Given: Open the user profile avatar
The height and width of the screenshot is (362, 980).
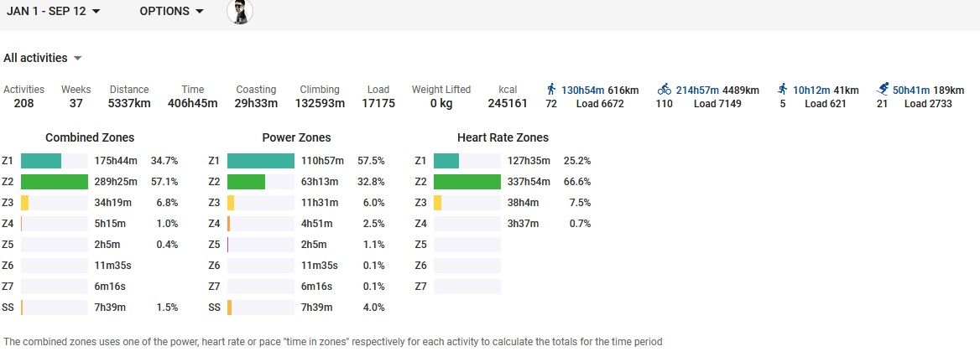Looking at the screenshot, I should tap(240, 12).
